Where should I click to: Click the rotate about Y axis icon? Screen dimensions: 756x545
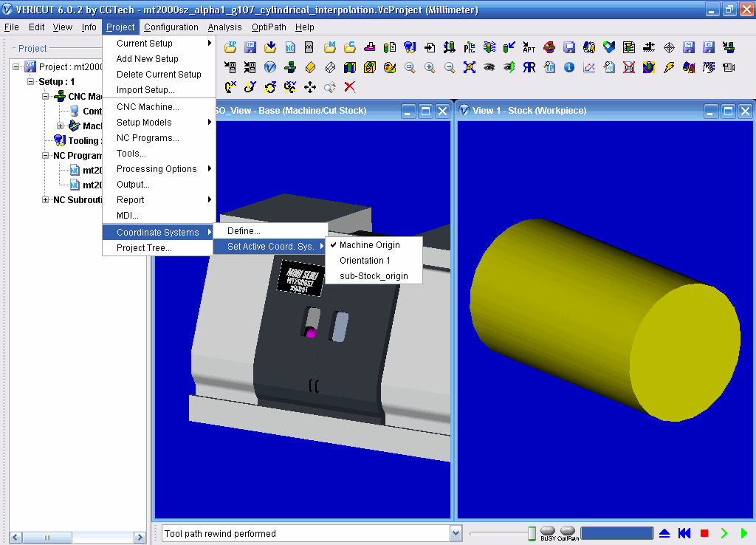(250, 87)
